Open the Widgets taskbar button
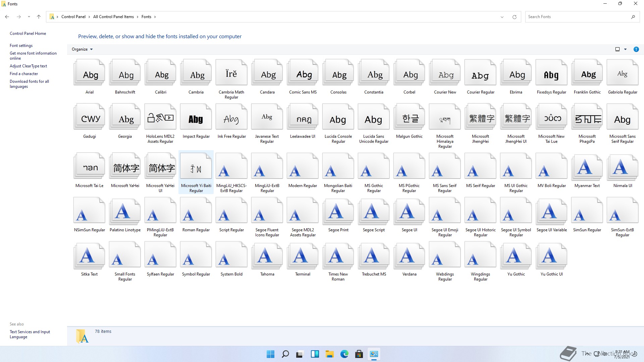 click(315, 354)
